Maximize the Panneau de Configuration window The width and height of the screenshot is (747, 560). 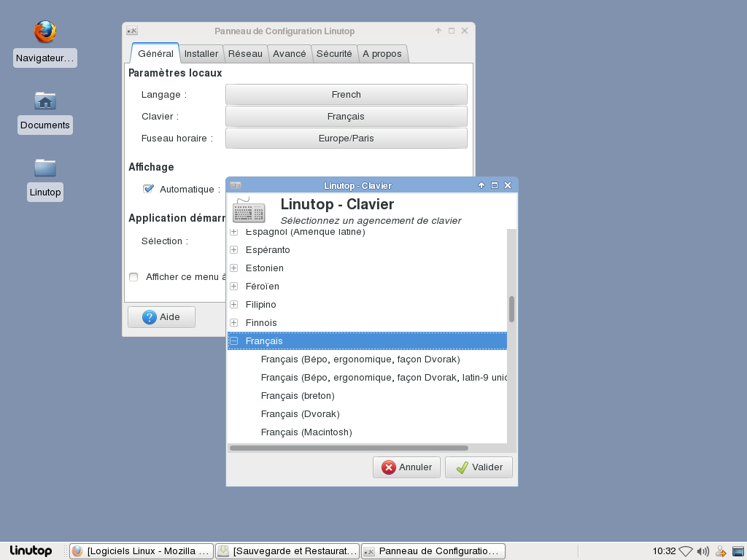[452, 31]
